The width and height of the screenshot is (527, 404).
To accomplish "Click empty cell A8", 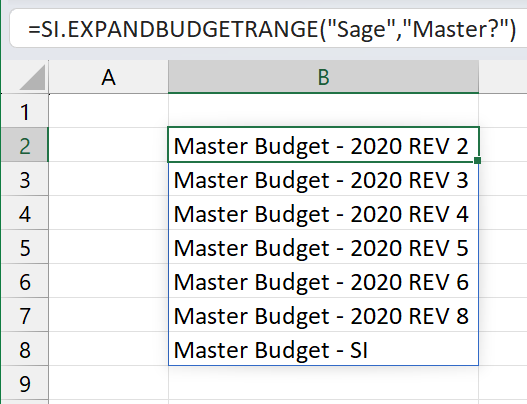I will point(108,349).
